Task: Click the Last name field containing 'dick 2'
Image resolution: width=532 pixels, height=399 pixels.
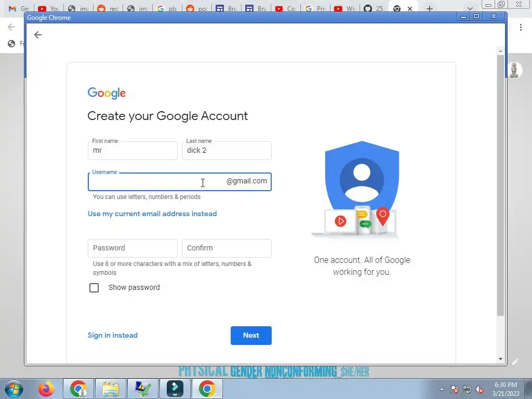Action: (x=227, y=151)
